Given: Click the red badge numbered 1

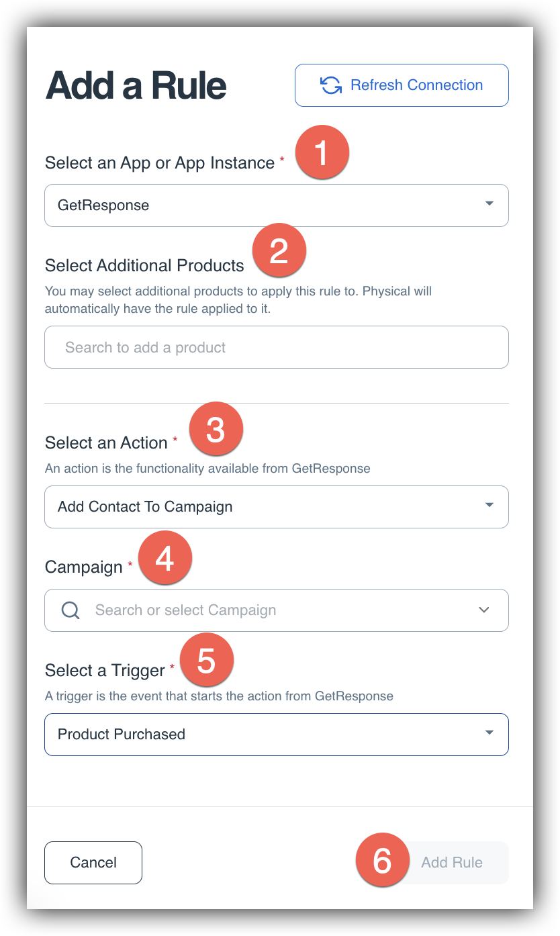Looking at the screenshot, I should 322,153.
